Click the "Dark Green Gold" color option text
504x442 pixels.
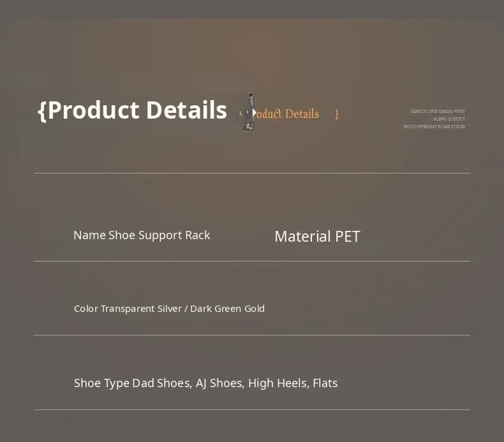(227, 309)
